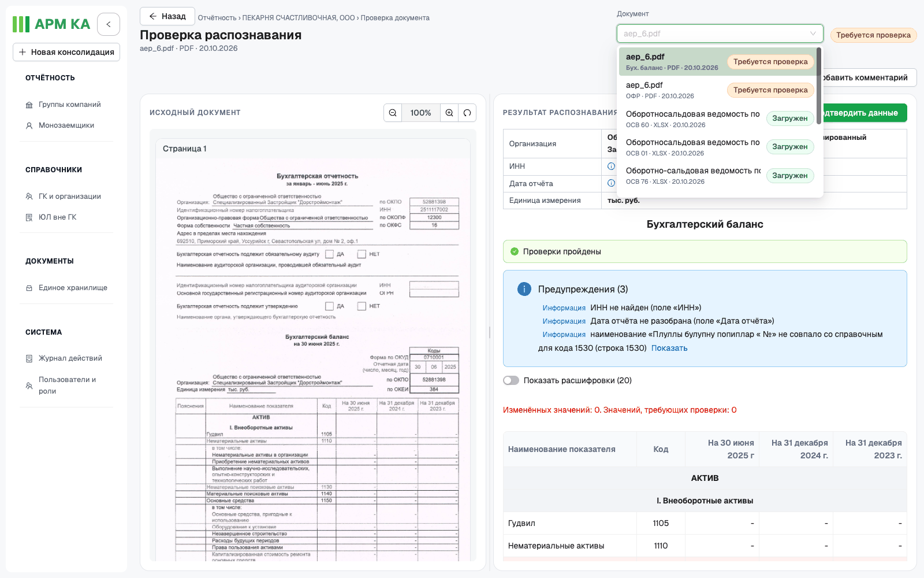924x578 pixels.
Task: Select aep_6.pdf ОФР document option
Action: pos(720,90)
